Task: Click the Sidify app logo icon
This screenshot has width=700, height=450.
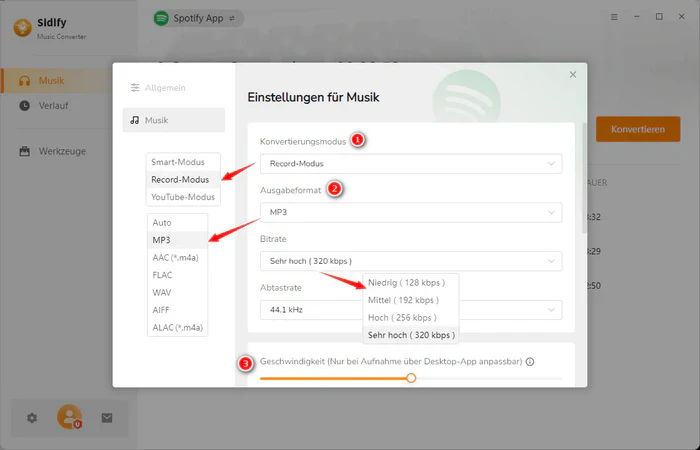Action: 22,28
